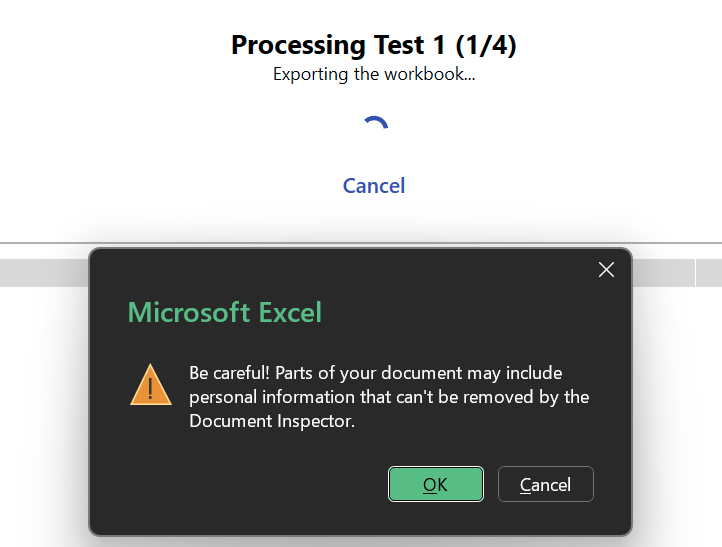Click the orange warning triangle icon
This screenshot has height=547, width=722.
coord(151,385)
